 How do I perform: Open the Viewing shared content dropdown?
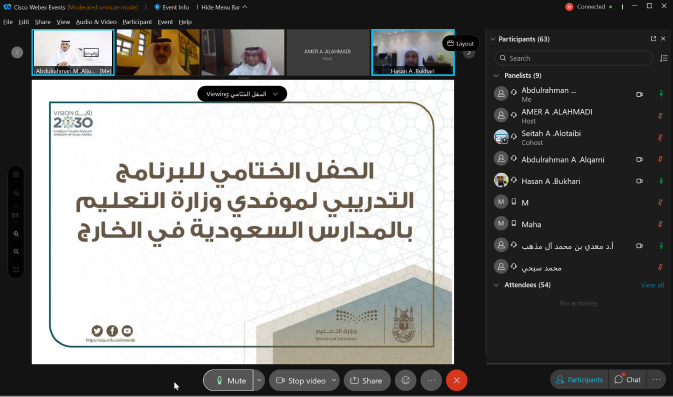click(x=242, y=94)
